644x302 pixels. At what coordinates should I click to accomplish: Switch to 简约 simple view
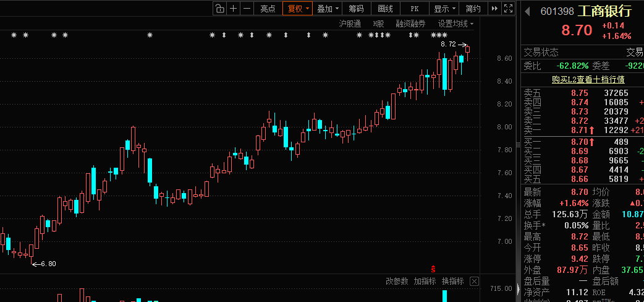(x=473, y=8)
